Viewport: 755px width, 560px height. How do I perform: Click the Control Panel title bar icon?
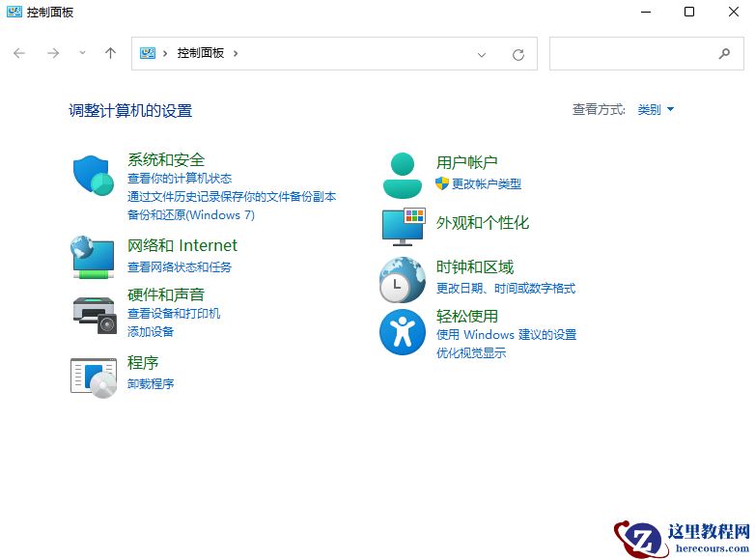tap(14, 12)
